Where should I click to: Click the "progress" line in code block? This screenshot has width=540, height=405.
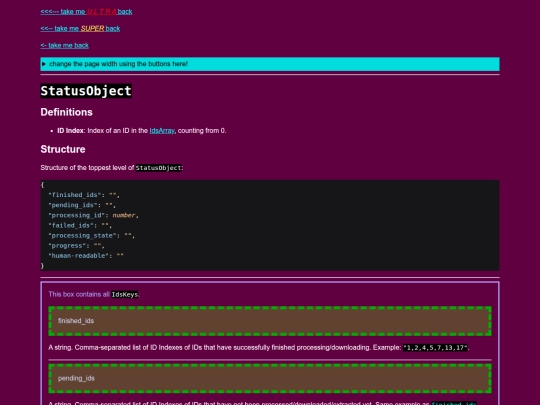click(76, 246)
